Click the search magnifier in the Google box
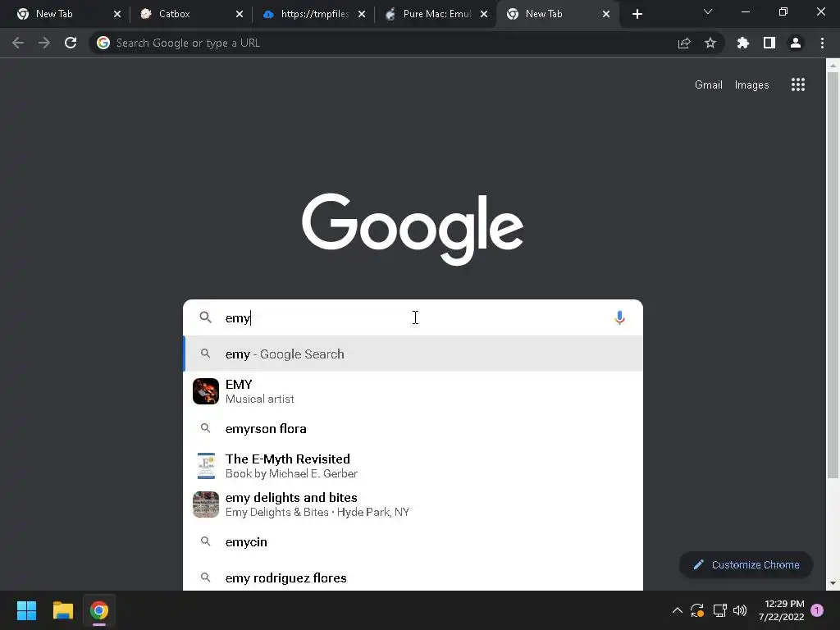 pos(206,317)
